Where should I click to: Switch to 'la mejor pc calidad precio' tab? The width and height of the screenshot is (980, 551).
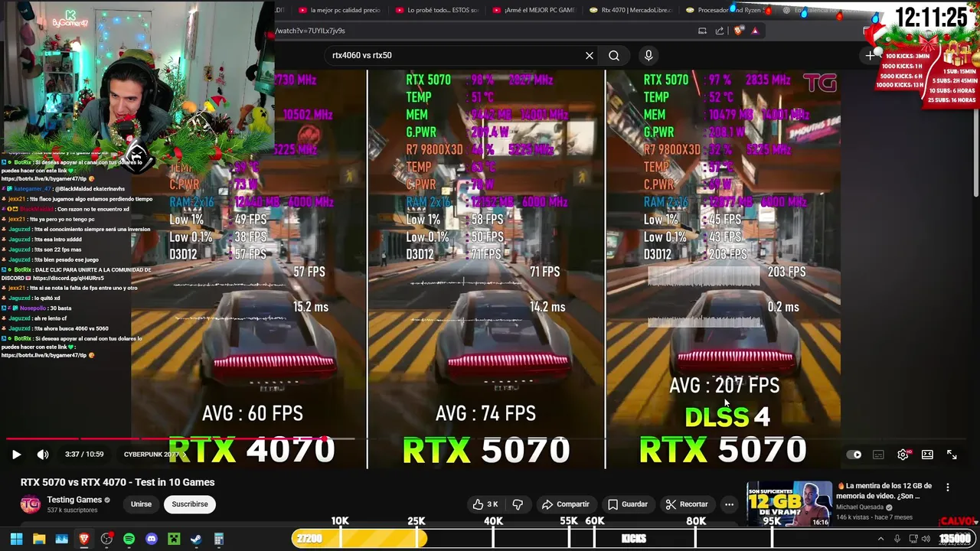tap(339, 11)
